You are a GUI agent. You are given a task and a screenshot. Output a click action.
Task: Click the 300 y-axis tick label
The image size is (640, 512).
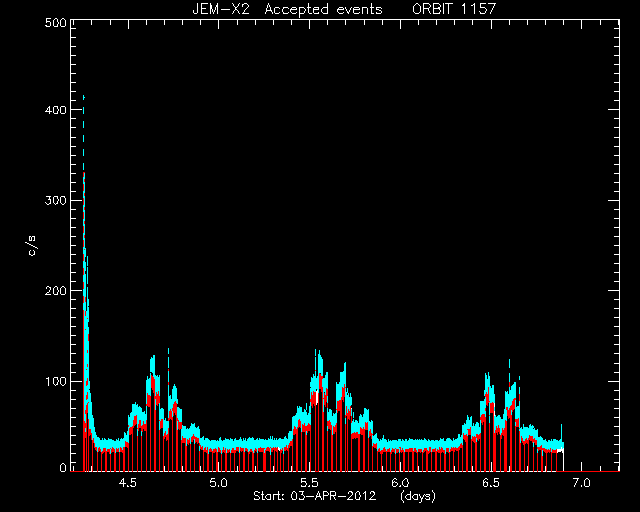point(56,200)
